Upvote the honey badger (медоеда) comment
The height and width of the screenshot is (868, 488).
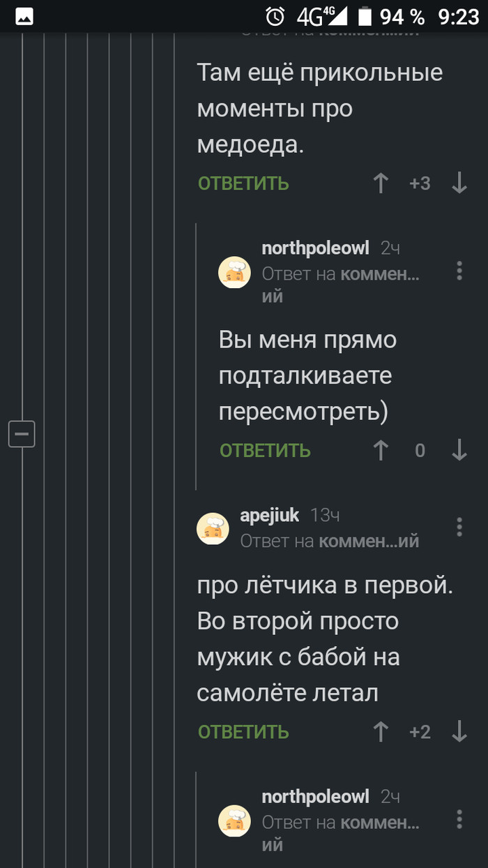(x=381, y=184)
